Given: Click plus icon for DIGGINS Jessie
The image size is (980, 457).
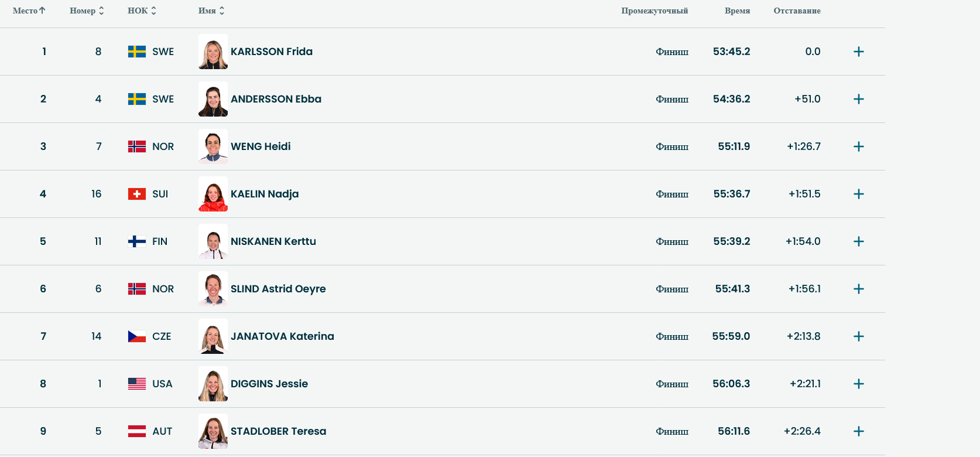Looking at the screenshot, I should point(858,384).
